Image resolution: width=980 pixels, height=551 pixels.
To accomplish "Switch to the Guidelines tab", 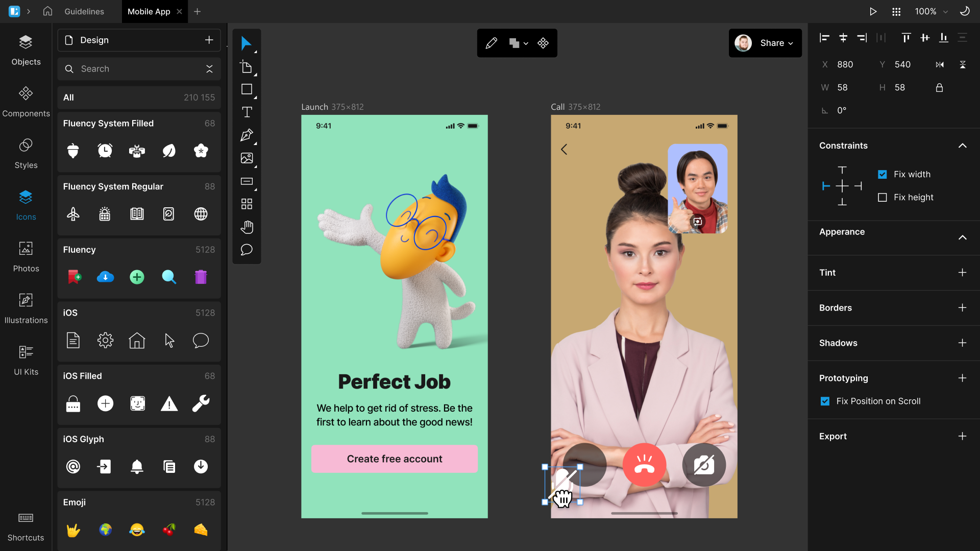I will [x=84, y=11].
